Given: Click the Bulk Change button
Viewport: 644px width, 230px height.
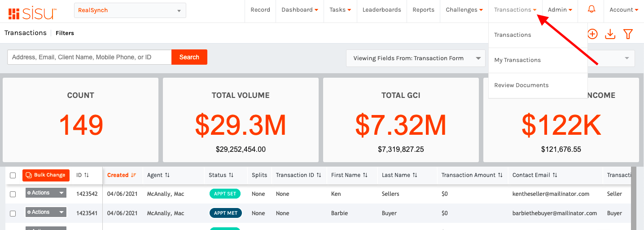Looking at the screenshot, I should pos(46,175).
